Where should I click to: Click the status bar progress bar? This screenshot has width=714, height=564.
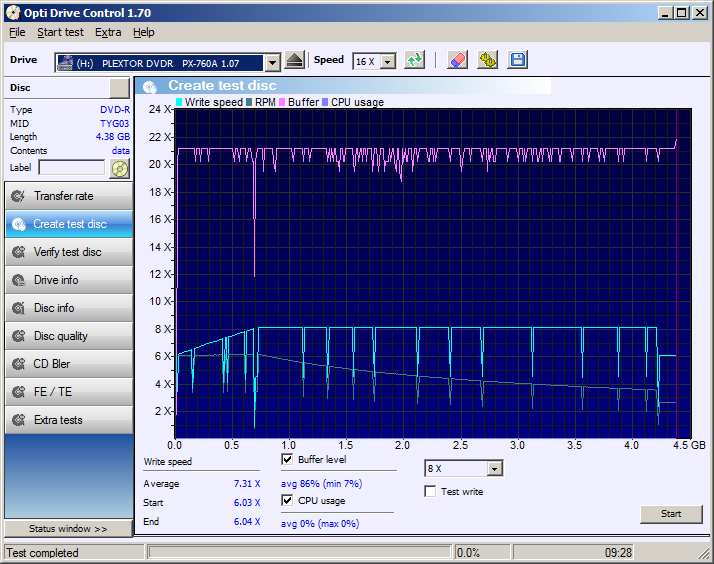300,553
